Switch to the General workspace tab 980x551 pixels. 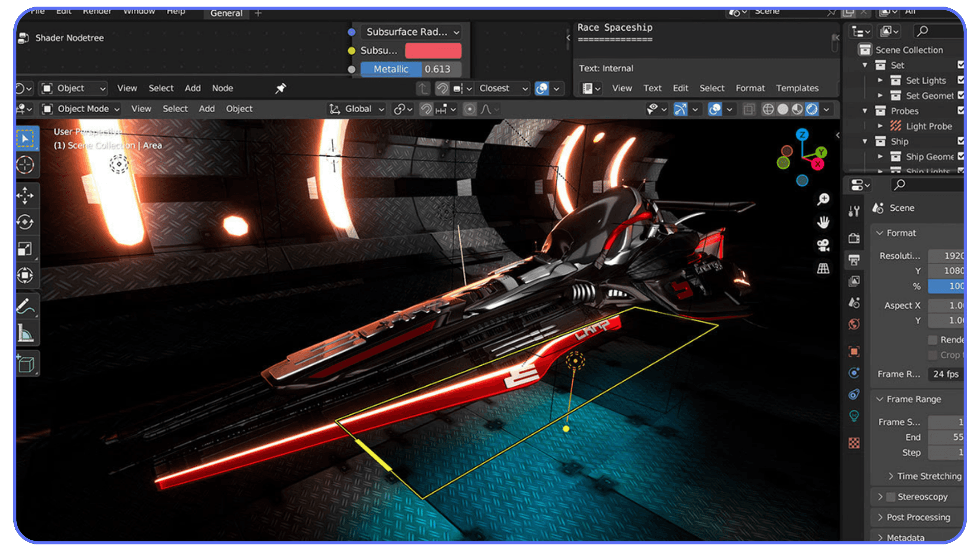(x=226, y=13)
